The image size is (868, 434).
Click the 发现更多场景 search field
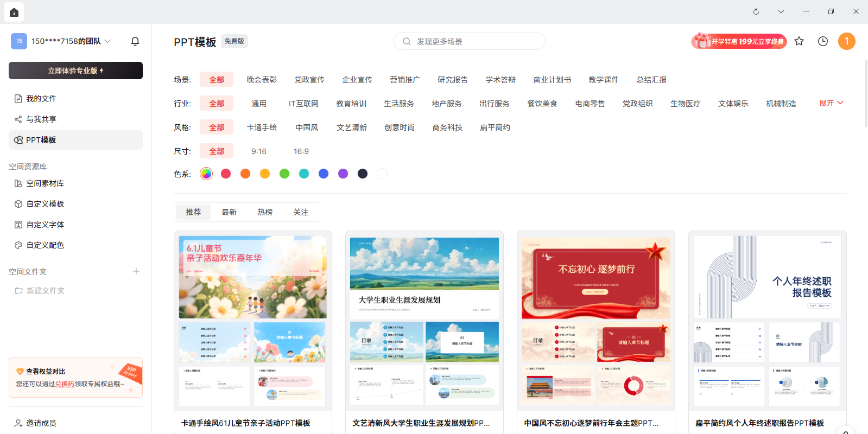[469, 41]
